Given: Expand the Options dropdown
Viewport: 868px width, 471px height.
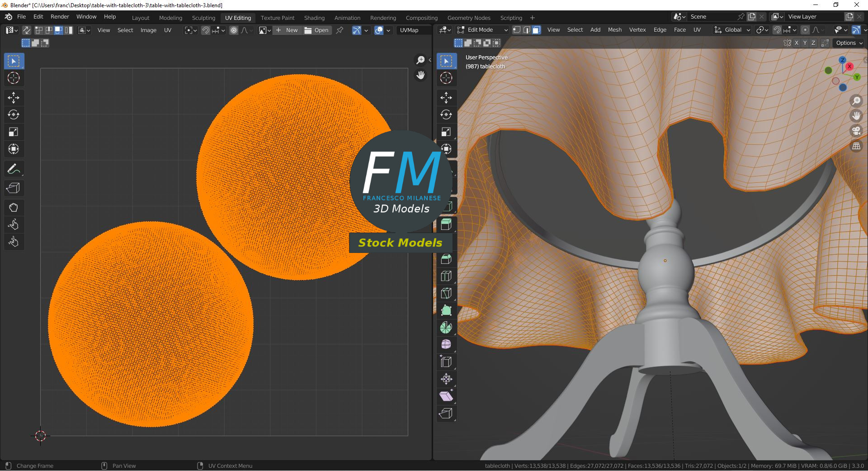Looking at the screenshot, I should 849,43.
